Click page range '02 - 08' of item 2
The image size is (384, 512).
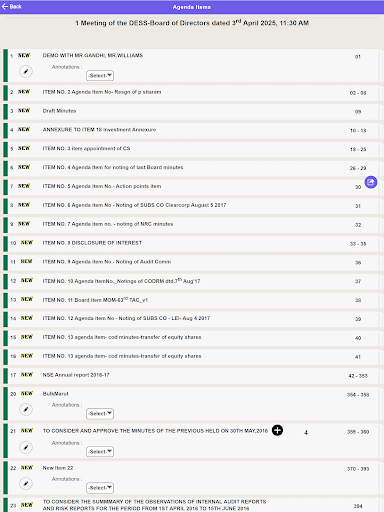tap(358, 93)
